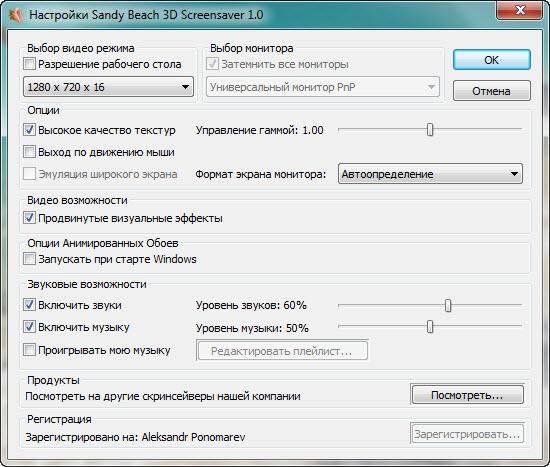Check Проигрывать мою музыку option
The image size is (550, 467).
click(29, 350)
